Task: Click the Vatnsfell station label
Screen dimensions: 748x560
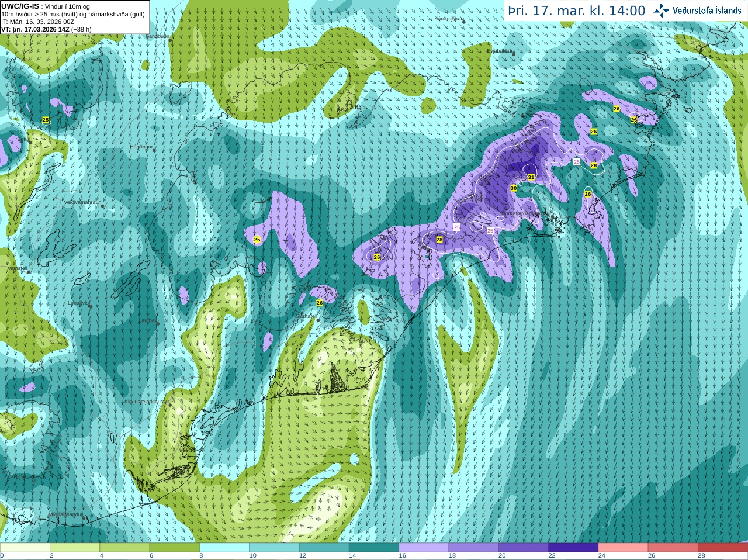Action: (x=16, y=268)
